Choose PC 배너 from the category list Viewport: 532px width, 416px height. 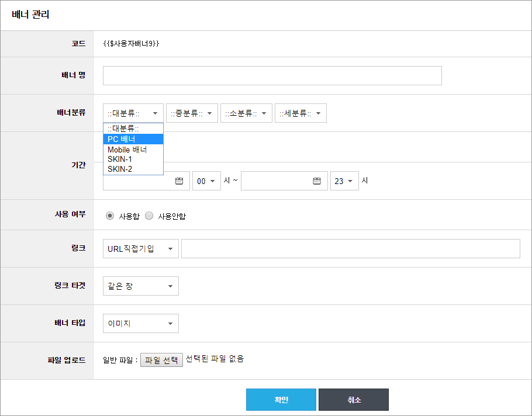tap(133, 139)
